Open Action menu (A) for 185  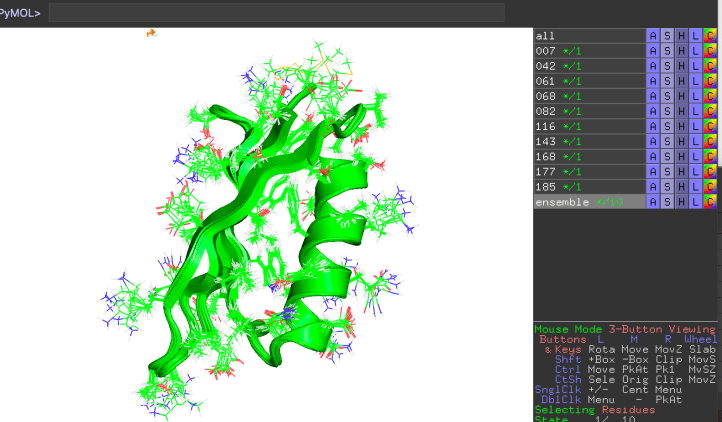pyautogui.click(x=653, y=187)
